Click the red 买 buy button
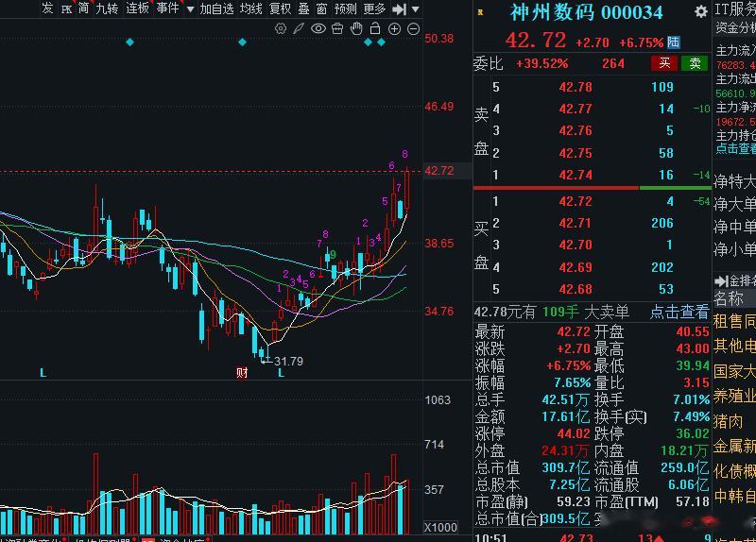The width and height of the screenshot is (756, 542). coord(664,63)
